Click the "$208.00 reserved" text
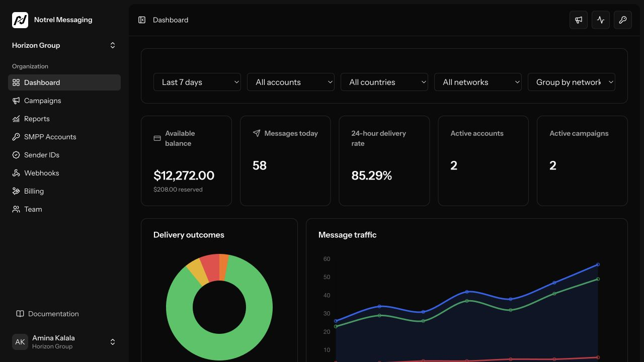 click(x=178, y=190)
